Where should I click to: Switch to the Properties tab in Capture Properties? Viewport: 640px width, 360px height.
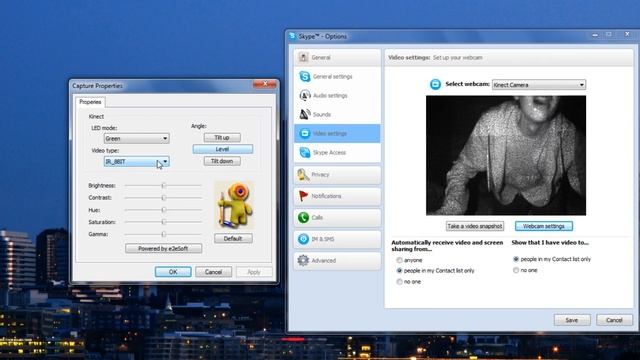coord(90,102)
